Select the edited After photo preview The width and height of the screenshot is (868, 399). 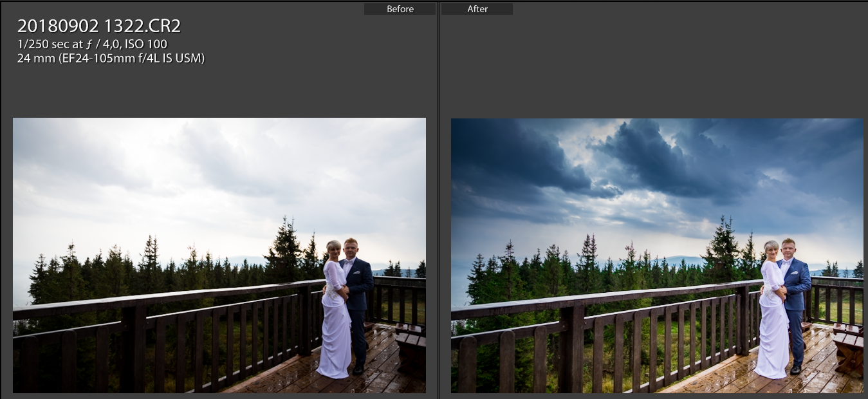[657, 255]
